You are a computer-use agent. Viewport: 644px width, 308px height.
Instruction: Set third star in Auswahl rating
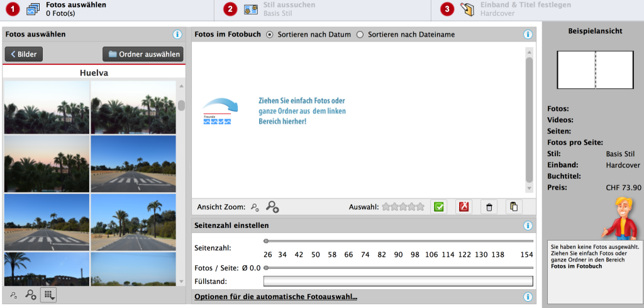[403, 207]
